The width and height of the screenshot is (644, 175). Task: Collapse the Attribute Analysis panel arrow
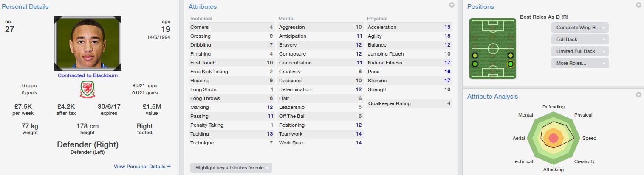point(638,95)
